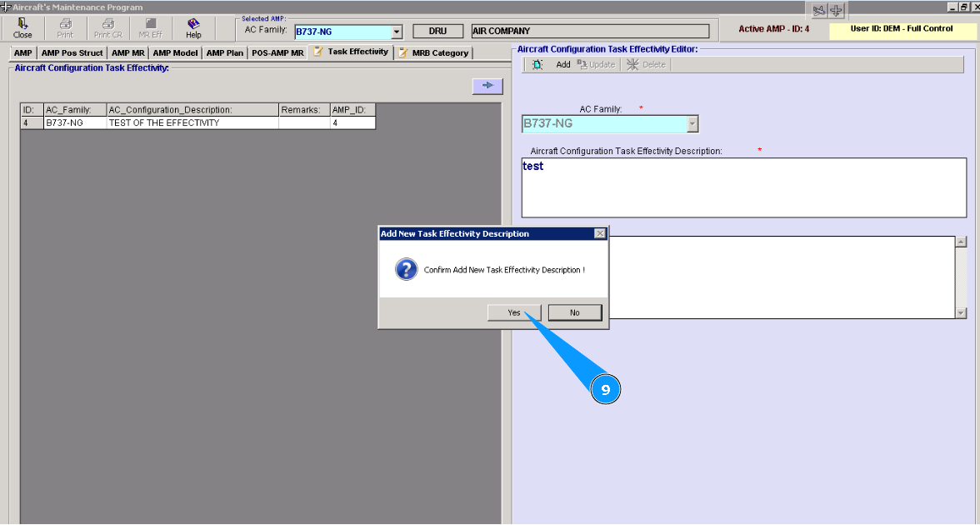The height and width of the screenshot is (525, 980).
Task: Click the AMP_ID column header
Action: tap(352, 110)
